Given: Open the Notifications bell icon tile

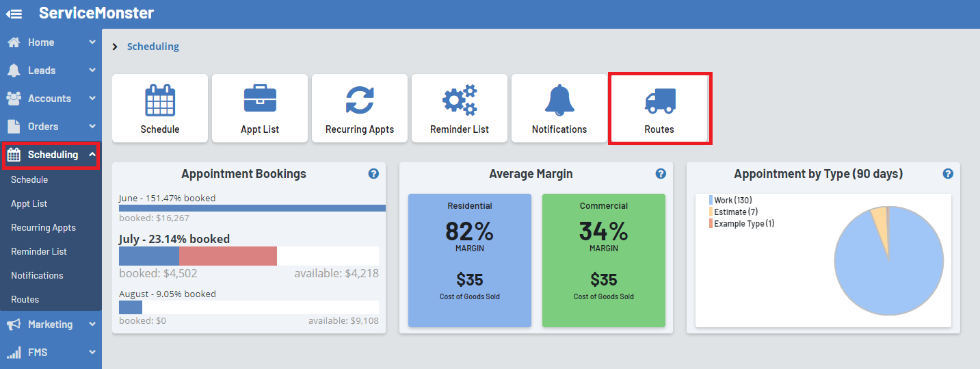Looking at the screenshot, I should pos(559,101).
